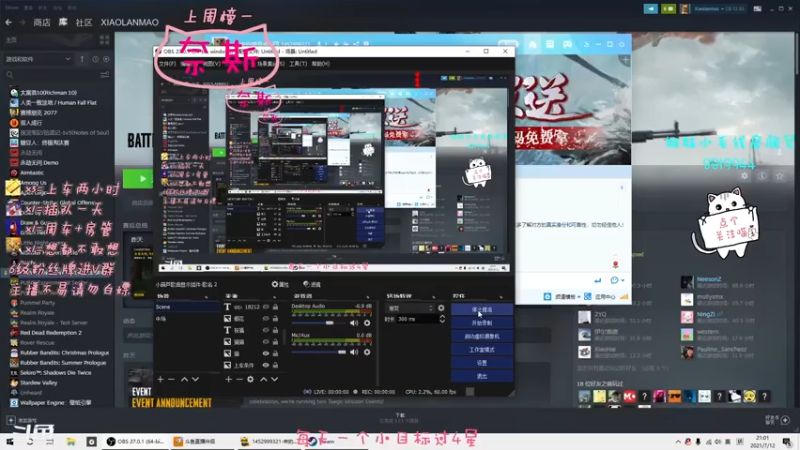Adjust the transition duration stepper arrows
Screen dimensions: 800x450
tap(442, 319)
